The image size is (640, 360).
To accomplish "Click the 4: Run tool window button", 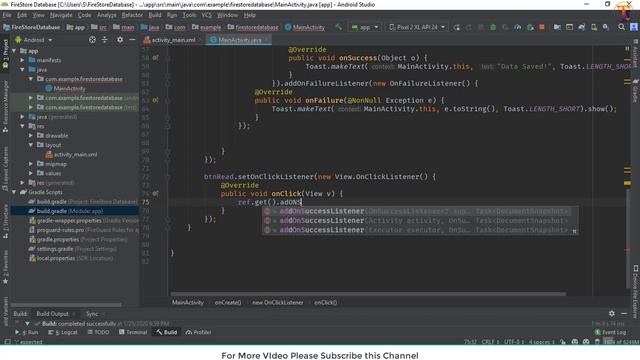I will coord(27,332).
